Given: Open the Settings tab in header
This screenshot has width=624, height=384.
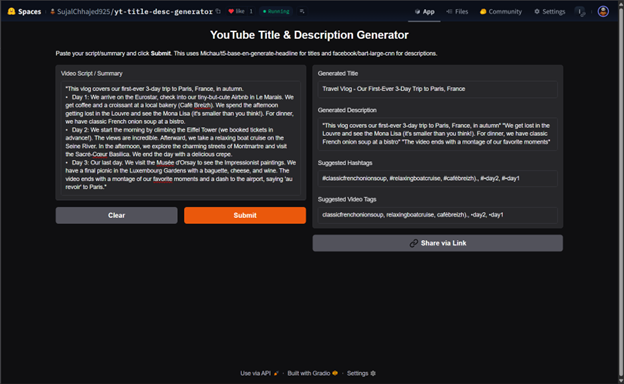Looking at the screenshot, I should point(550,12).
